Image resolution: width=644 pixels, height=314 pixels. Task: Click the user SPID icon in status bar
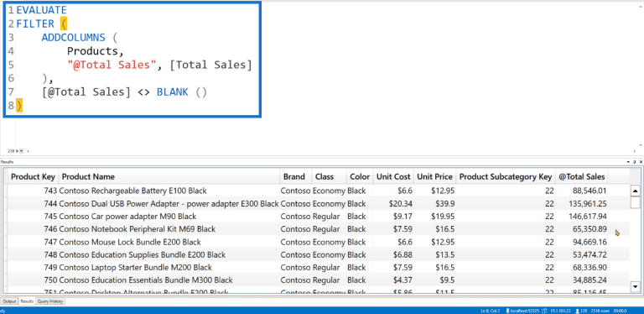pos(577,311)
